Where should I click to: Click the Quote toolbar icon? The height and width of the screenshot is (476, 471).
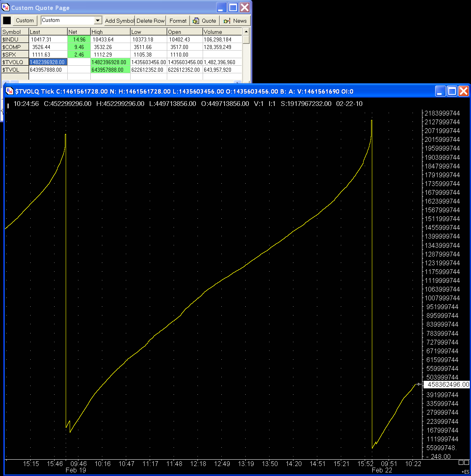pyautogui.click(x=196, y=21)
